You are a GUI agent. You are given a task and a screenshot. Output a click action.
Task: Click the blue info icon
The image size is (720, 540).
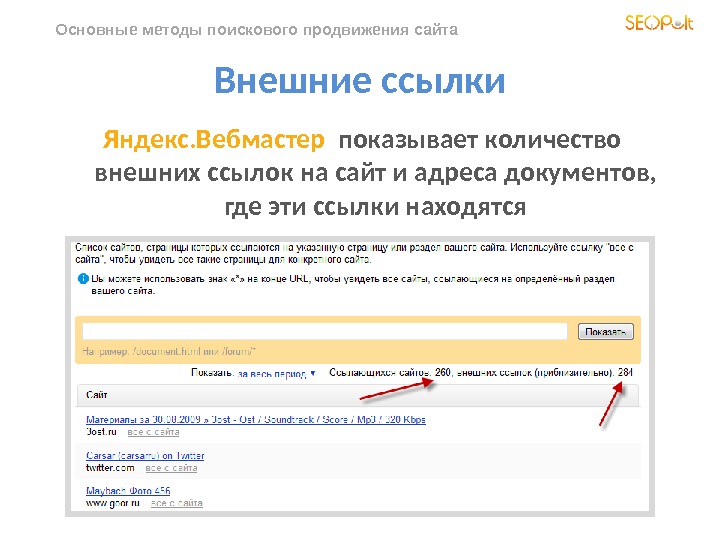[83, 279]
